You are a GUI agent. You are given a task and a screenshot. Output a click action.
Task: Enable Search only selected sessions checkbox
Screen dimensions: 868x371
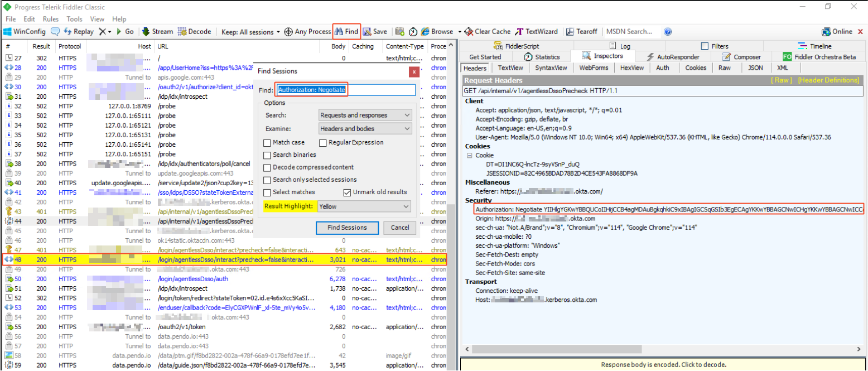coord(267,180)
